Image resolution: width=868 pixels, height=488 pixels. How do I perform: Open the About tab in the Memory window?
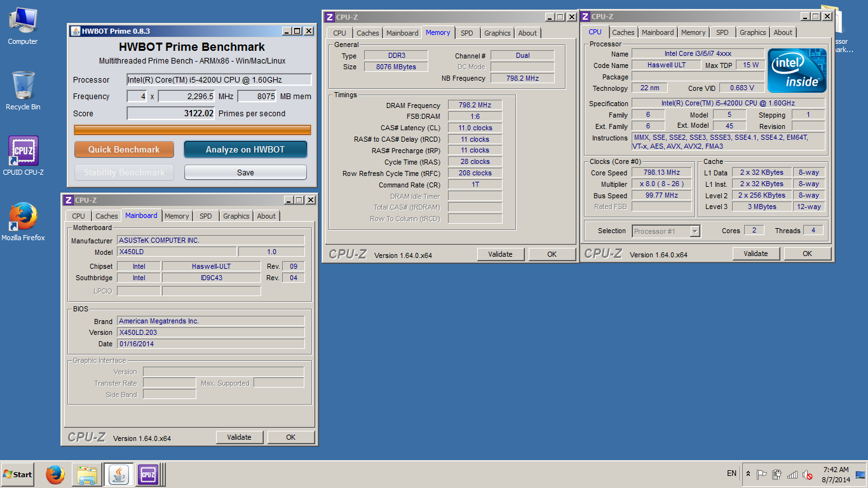(x=527, y=33)
